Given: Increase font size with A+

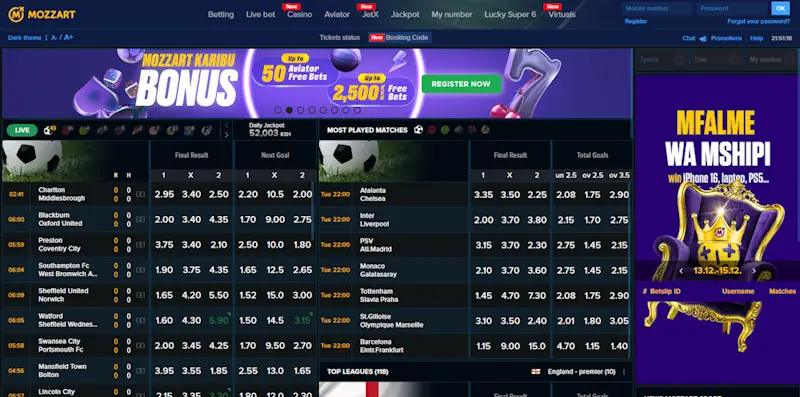Looking at the screenshot, I should [x=69, y=38].
